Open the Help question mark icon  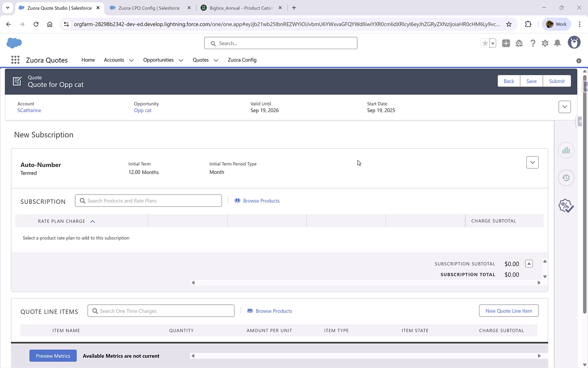pyautogui.click(x=533, y=43)
